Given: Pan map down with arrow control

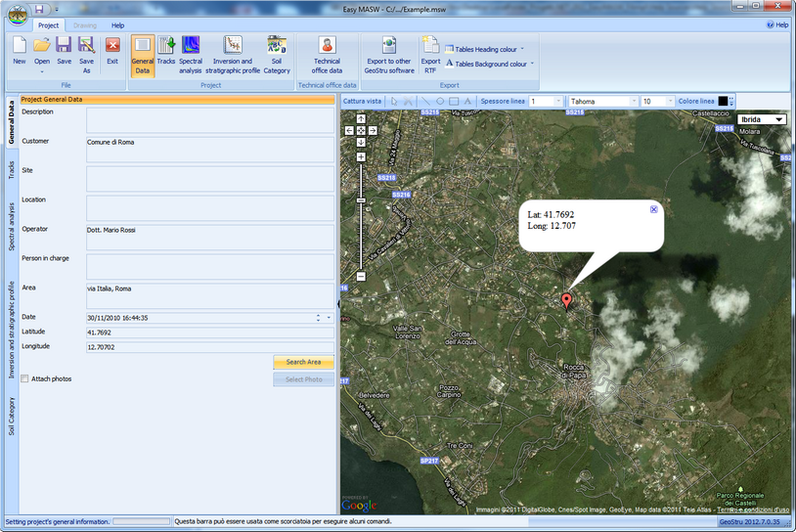Looking at the screenshot, I should (361, 142).
